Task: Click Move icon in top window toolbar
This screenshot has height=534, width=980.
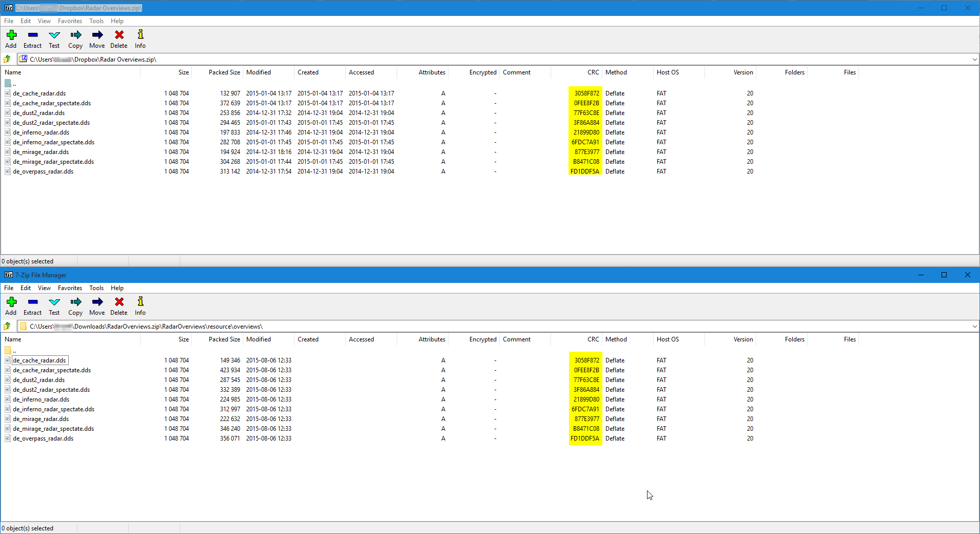Action: 97,35
